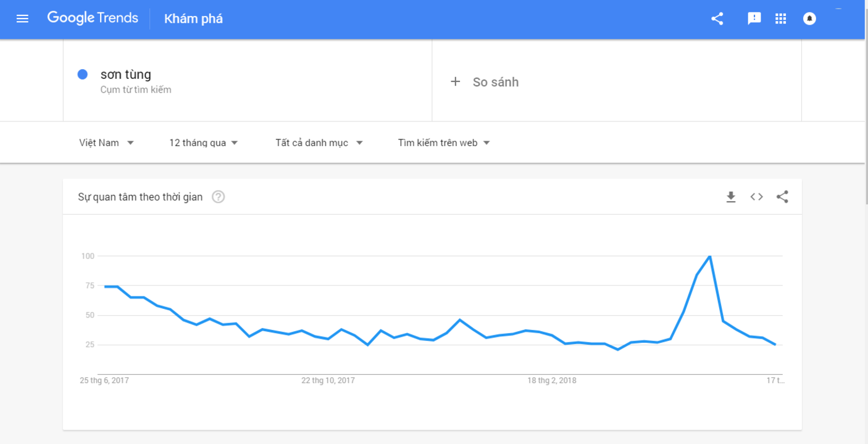Image resolution: width=868 pixels, height=444 pixels.
Task: Click the So sánh compare button
Action: pyautogui.click(x=495, y=82)
